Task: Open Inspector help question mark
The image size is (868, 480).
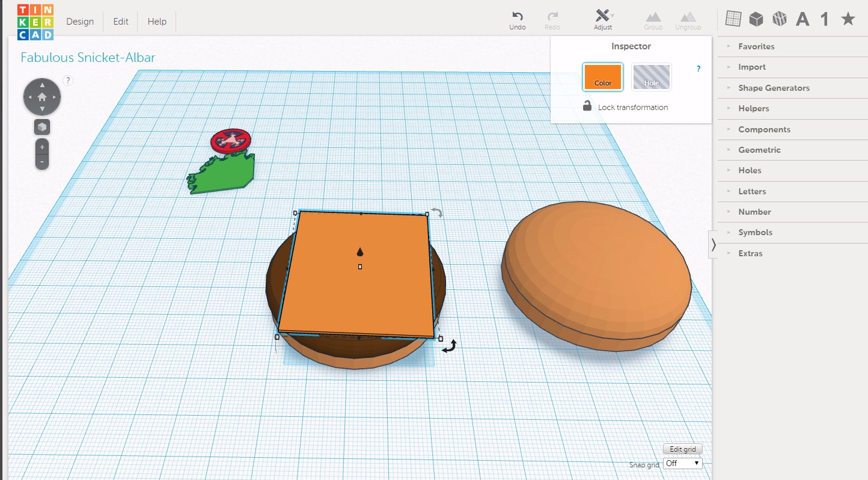Action: coord(698,69)
